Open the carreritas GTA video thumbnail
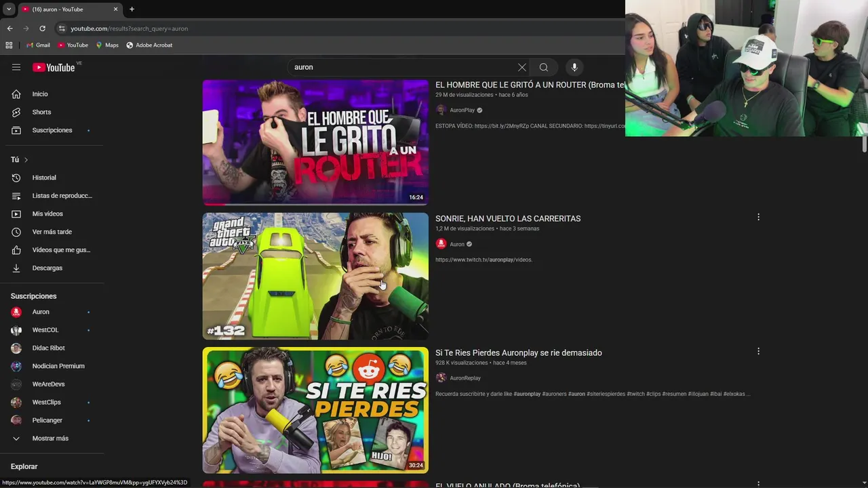The width and height of the screenshot is (868, 488). point(315,277)
